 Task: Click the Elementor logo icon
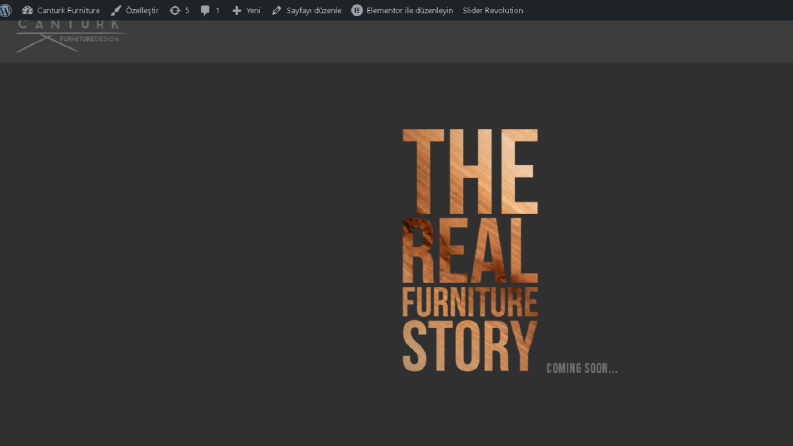[x=357, y=10]
